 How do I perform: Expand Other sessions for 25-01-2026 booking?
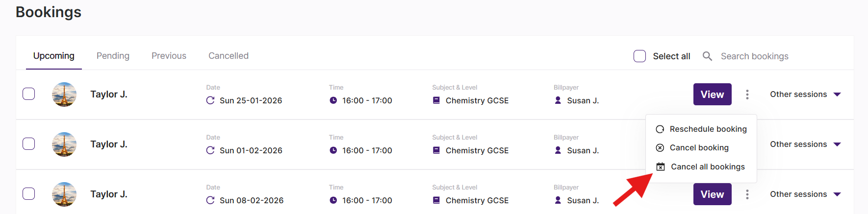coord(805,95)
